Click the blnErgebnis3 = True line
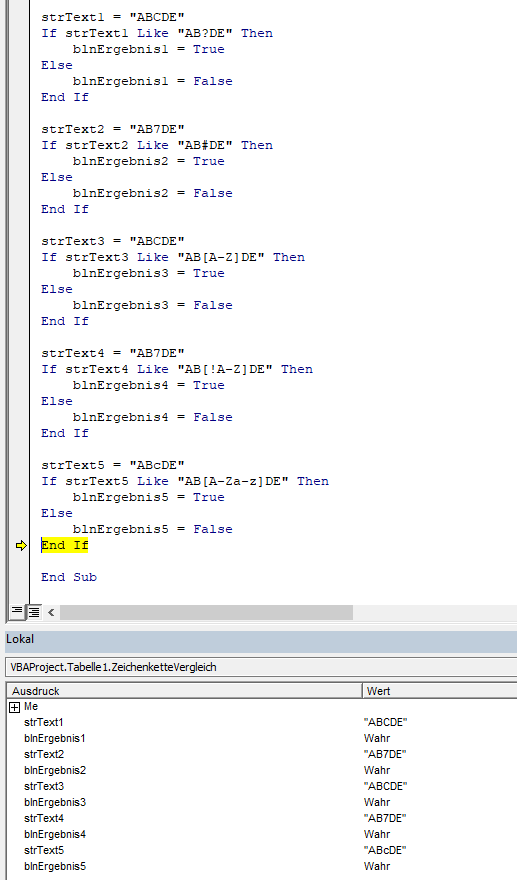 point(149,273)
